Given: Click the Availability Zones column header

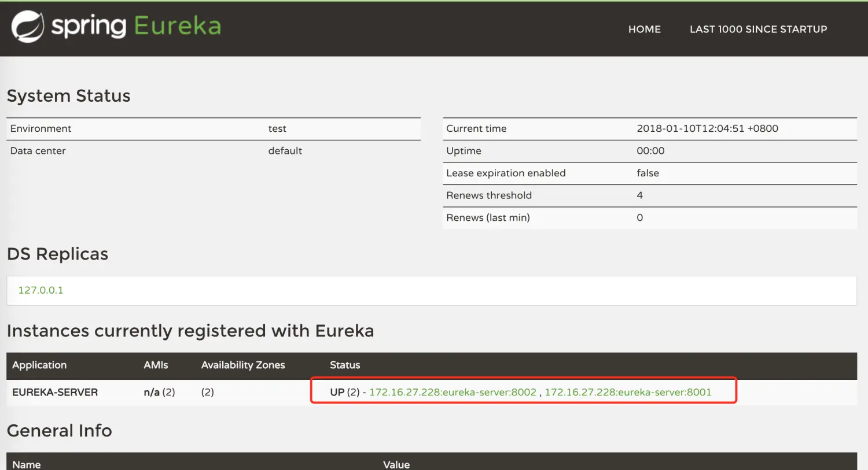Looking at the screenshot, I should 243,365.
